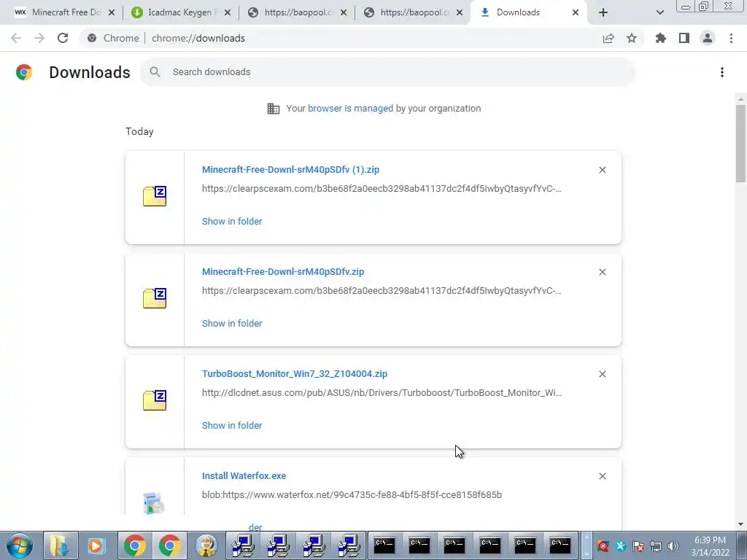Open Install Waterfox.exe file link
Image resolution: width=747 pixels, height=560 pixels.
point(244,475)
